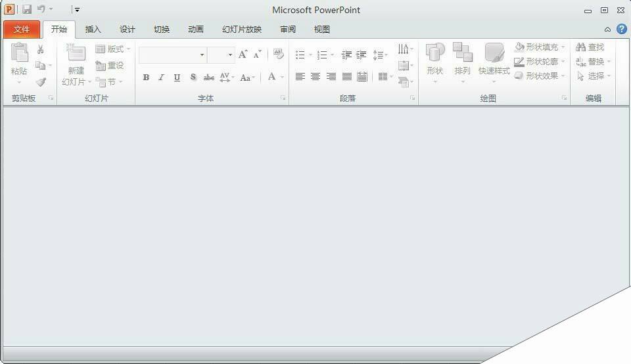This screenshot has width=631, height=364.
Task: Switch to Slide Show (幻灯片放映) tab
Action: pyautogui.click(x=242, y=30)
